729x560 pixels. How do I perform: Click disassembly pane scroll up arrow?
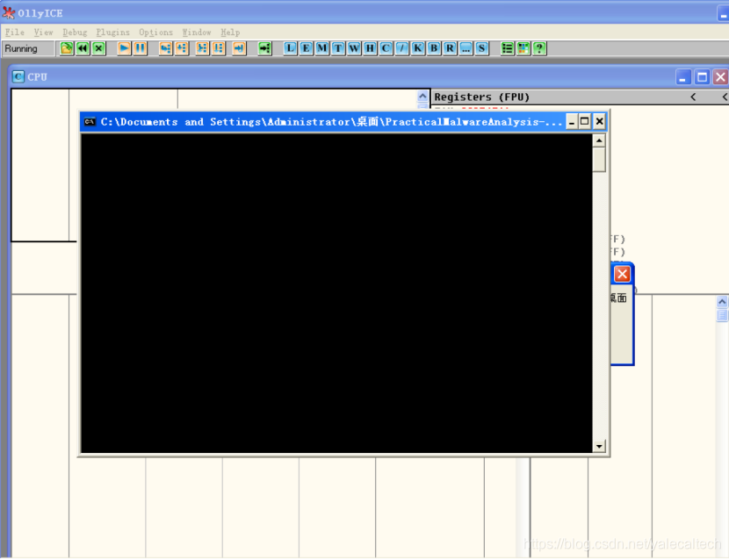tap(422, 97)
